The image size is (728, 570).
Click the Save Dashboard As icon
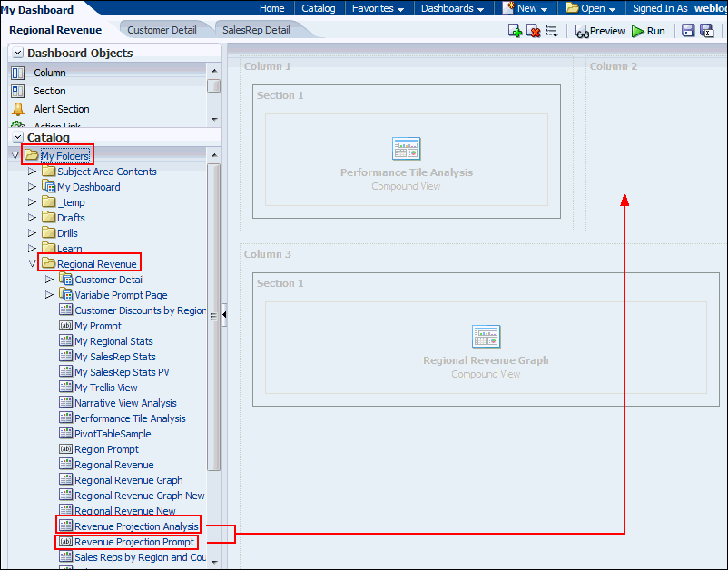706,31
